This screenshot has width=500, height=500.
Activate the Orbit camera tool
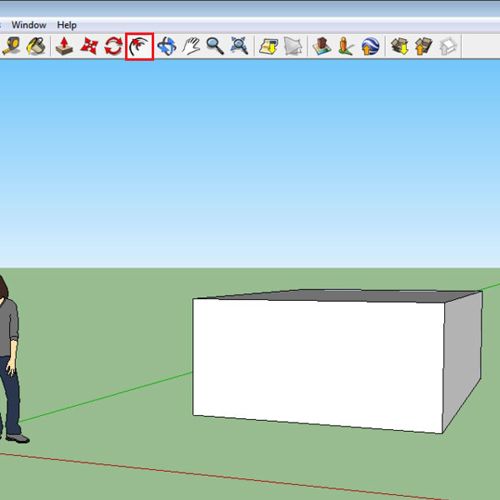coord(167,46)
